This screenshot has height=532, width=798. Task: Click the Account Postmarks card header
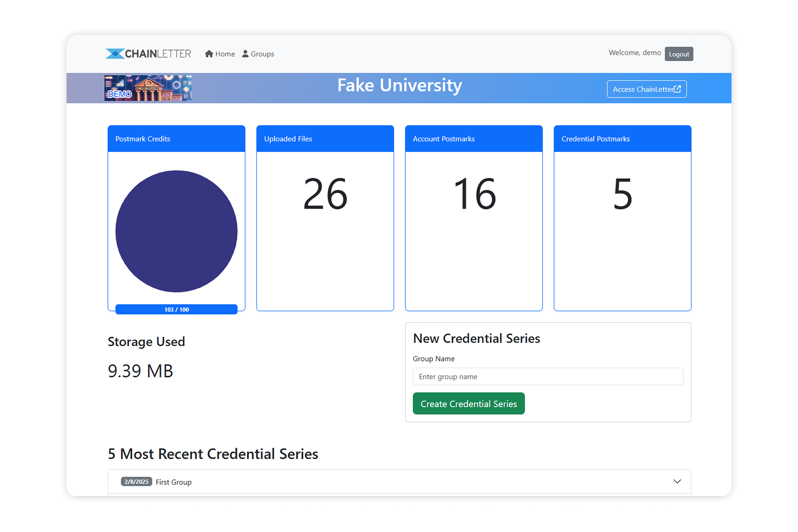473,139
